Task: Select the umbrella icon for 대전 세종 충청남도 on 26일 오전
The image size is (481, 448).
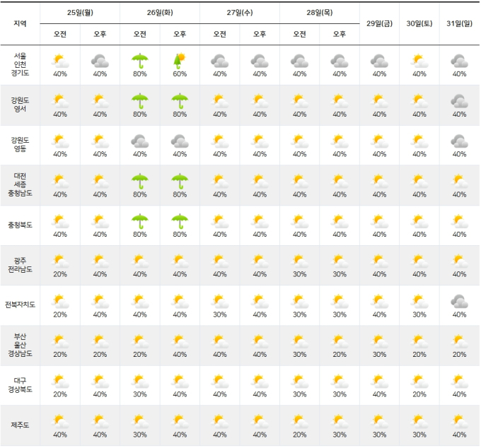Action: click(x=140, y=181)
